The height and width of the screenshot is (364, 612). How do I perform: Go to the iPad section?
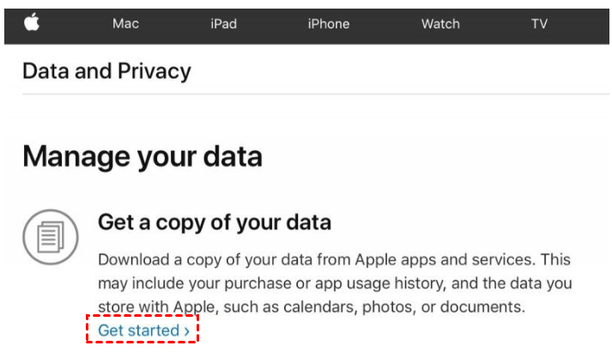[223, 24]
